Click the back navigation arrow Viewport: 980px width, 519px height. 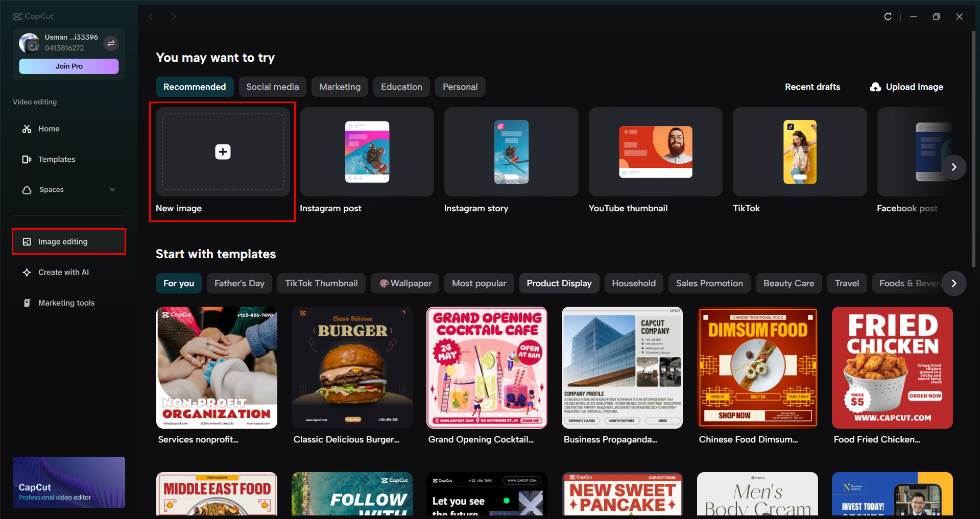click(151, 16)
